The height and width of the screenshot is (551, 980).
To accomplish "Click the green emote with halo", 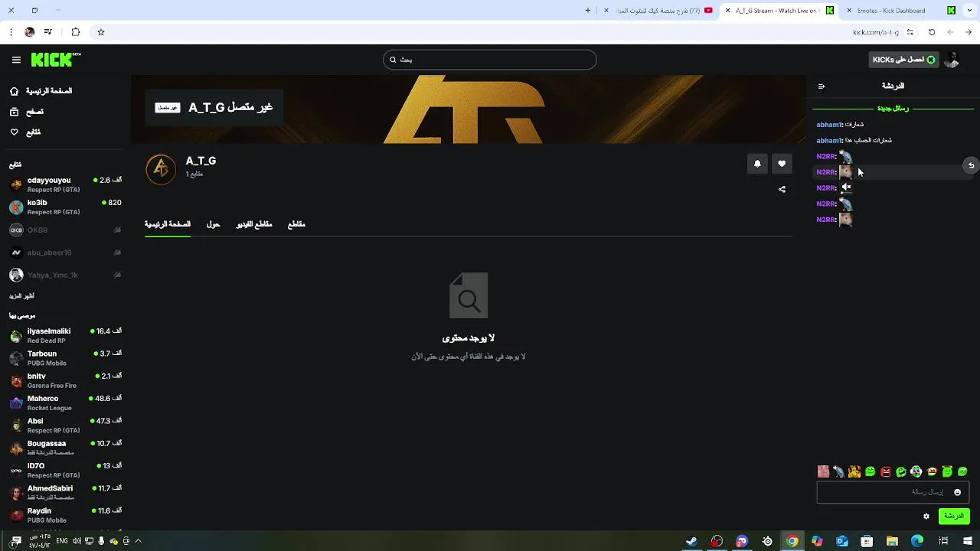I will 947,471.
